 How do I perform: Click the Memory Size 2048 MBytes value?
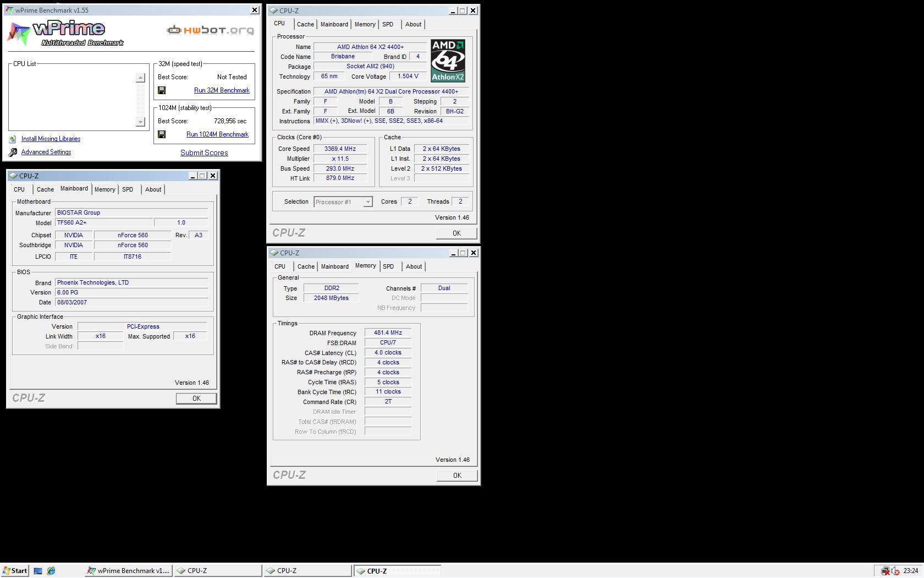coord(331,298)
